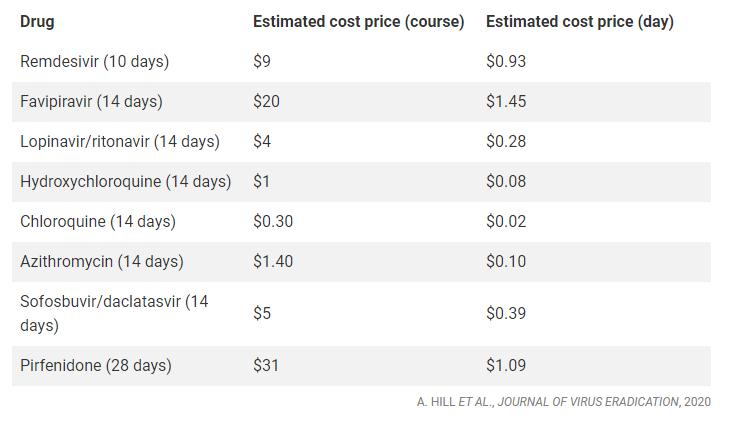Select the Chloroquine (14 days) cell
The height and width of the screenshot is (424, 732).
coord(97,221)
